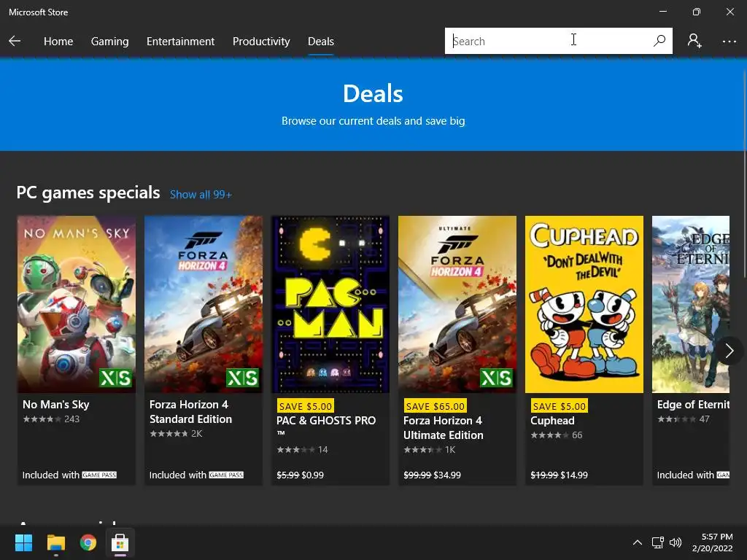Screen dimensions: 747x560
Task: Click Microsoft Store taskbar icon
Action: click(120, 542)
